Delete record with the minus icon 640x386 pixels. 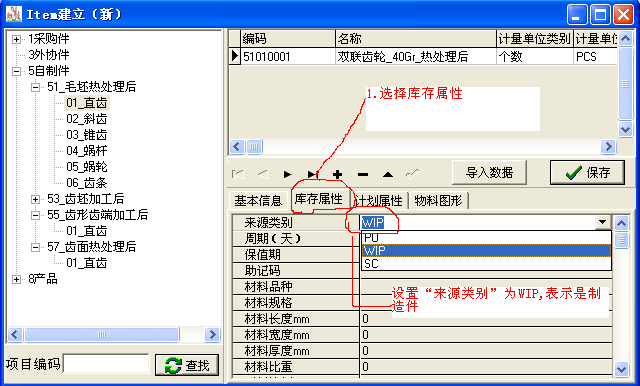point(362,175)
